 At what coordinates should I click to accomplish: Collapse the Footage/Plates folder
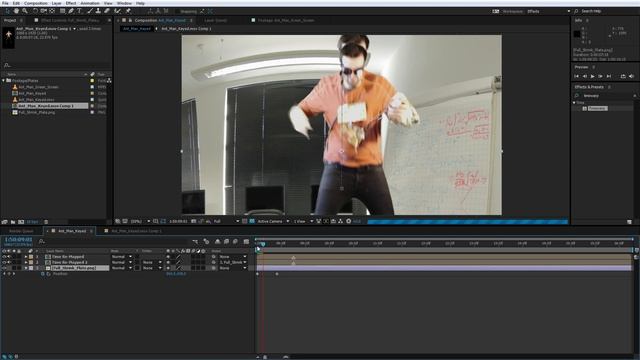[x=4, y=80]
